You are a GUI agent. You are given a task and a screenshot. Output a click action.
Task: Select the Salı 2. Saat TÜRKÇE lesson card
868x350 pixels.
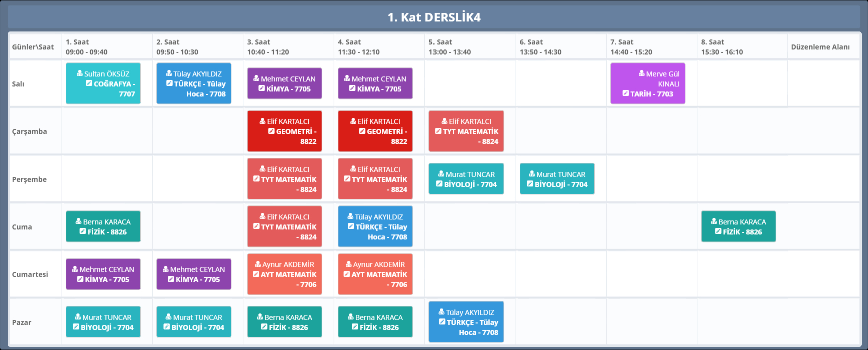(x=194, y=84)
